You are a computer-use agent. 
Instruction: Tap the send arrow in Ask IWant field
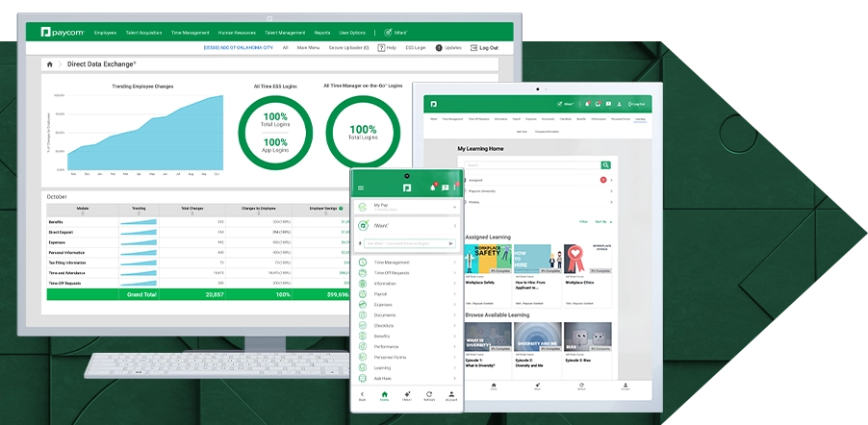(451, 243)
